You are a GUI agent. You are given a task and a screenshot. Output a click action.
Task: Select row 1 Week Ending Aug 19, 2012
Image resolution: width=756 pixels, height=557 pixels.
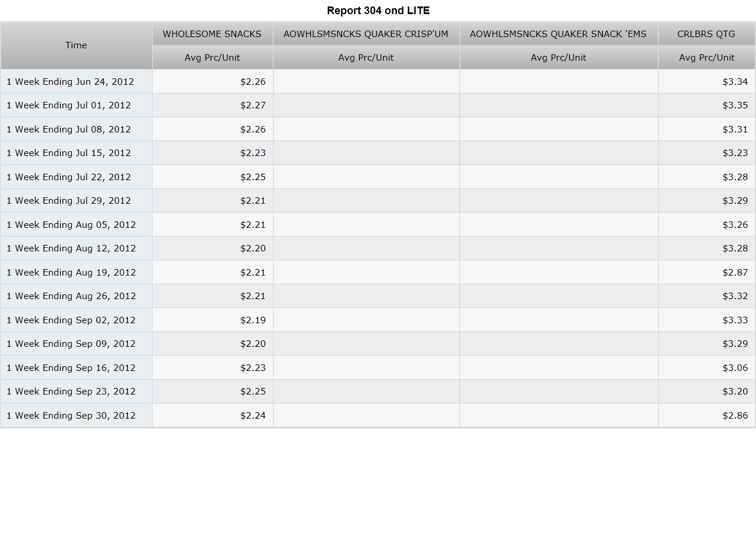378,273
